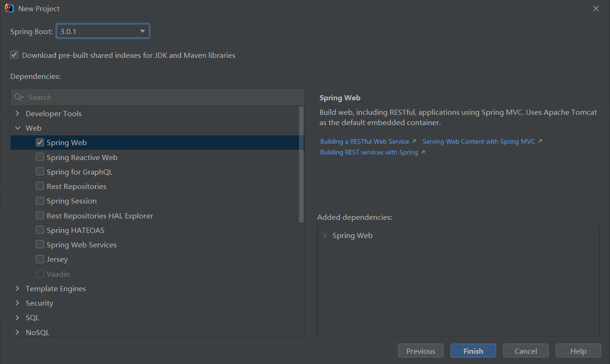Viewport: 610px width, 364px height.
Task: Enable the Spring Reactive Web checkbox
Action: point(40,157)
